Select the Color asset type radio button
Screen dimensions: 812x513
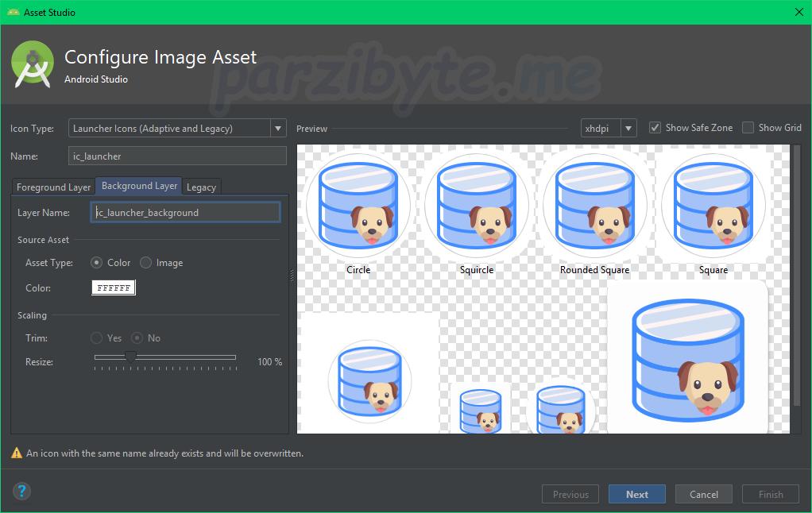coord(97,263)
